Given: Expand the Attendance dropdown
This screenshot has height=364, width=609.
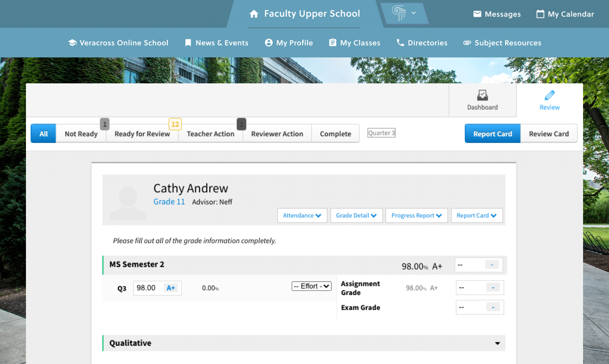Looking at the screenshot, I should pos(302,215).
